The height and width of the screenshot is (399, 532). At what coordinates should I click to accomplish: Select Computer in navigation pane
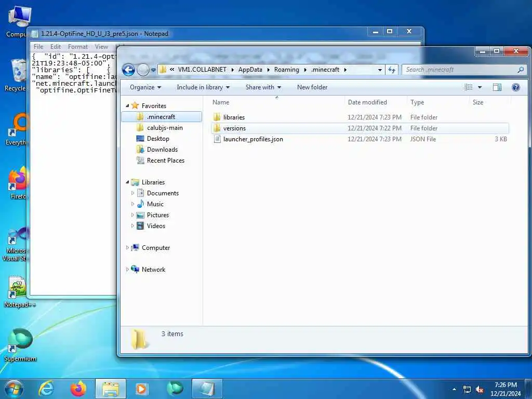click(x=156, y=248)
